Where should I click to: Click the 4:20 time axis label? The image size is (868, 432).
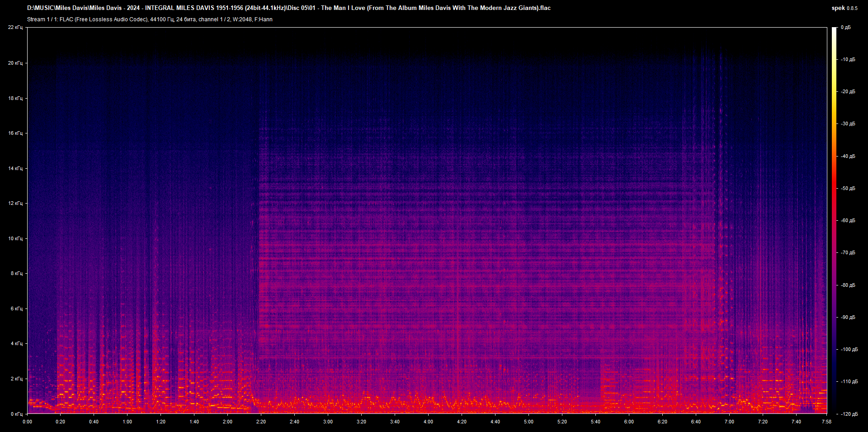tap(462, 422)
